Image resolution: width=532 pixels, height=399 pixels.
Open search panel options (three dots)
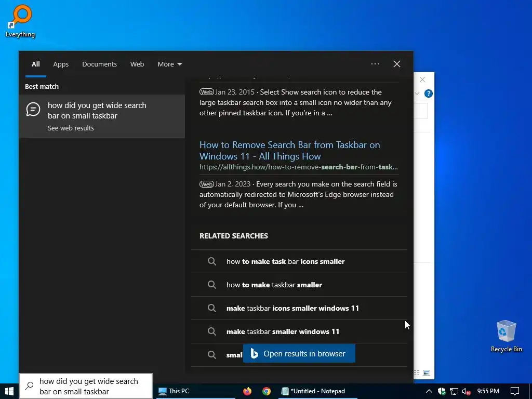tap(375, 64)
